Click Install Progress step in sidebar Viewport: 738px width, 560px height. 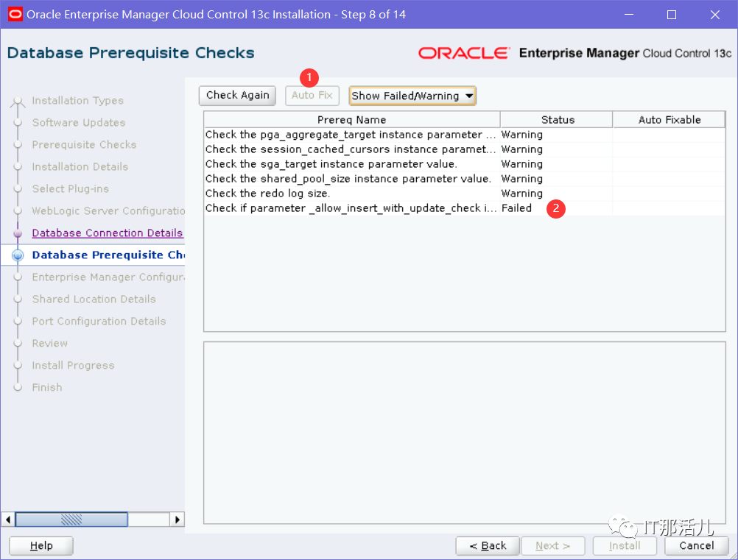[x=73, y=366]
